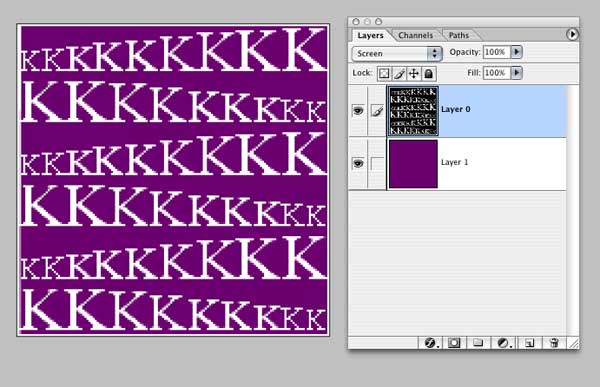Click the paintbrush indicator on Layer 0
Screen dimensions: 600x387
coord(377,111)
